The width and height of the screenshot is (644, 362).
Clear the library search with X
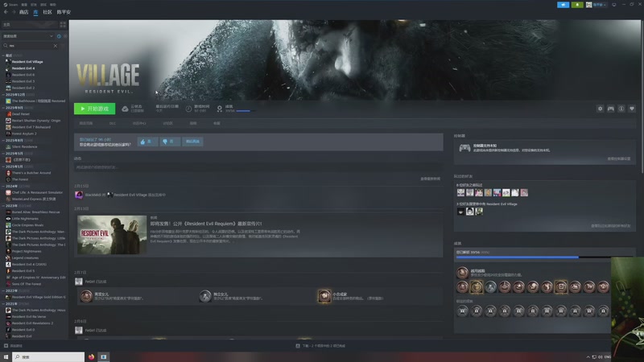(56, 46)
